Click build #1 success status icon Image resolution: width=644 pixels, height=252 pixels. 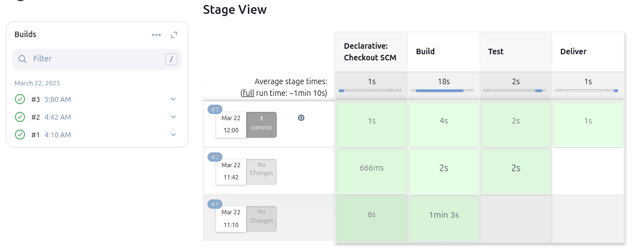pos(20,135)
